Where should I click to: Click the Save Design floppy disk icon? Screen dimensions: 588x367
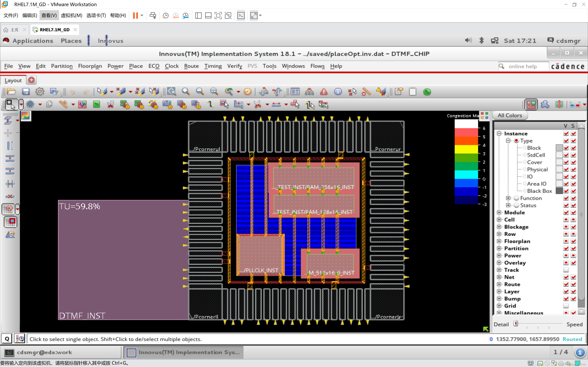point(26,92)
